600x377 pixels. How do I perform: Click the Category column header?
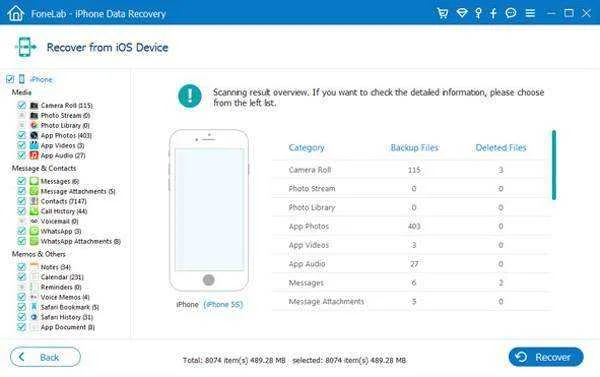coord(307,147)
